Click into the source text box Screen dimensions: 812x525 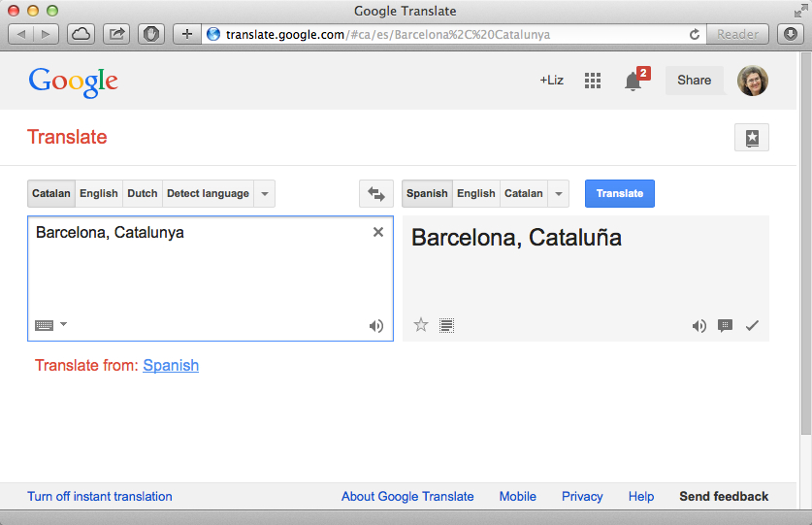point(194,277)
